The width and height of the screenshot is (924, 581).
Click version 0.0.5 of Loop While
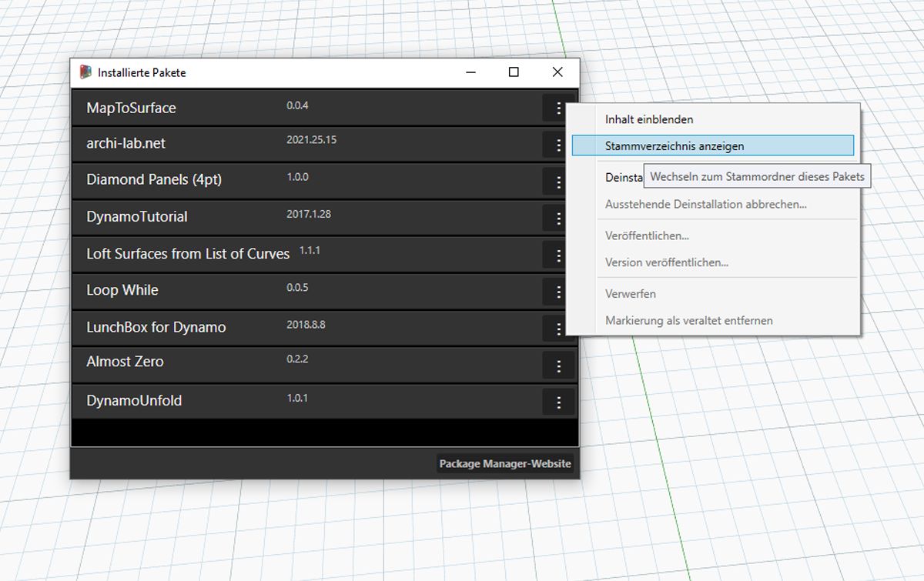click(297, 288)
